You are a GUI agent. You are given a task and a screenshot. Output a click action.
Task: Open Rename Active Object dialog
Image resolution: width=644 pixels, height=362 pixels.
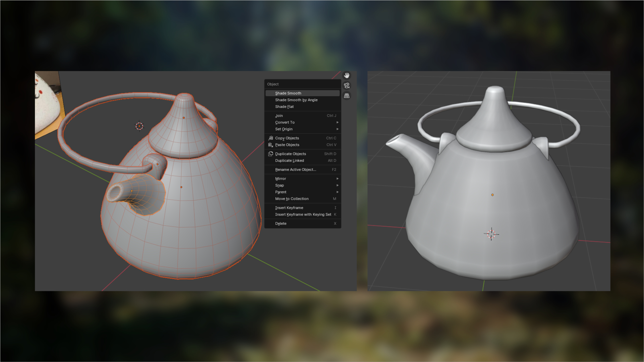302,169
